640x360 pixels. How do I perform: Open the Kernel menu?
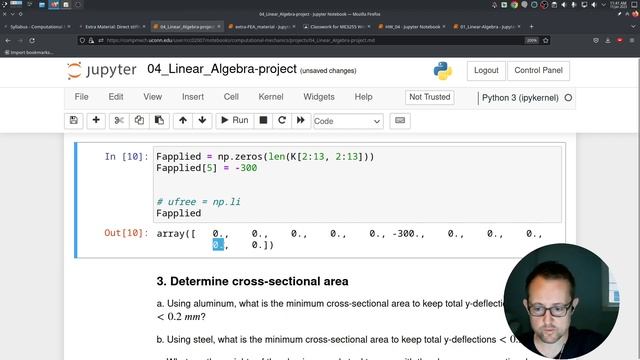pyautogui.click(x=271, y=97)
